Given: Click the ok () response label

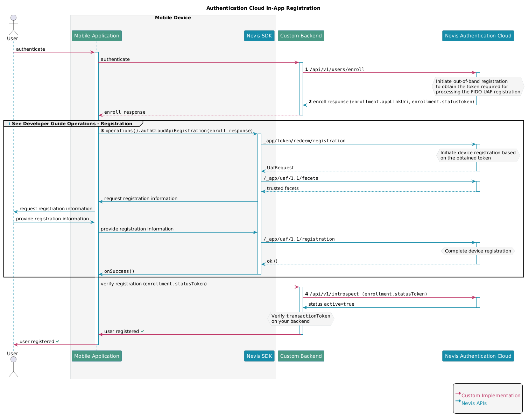Looking at the screenshot, I should tap(272, 261).
